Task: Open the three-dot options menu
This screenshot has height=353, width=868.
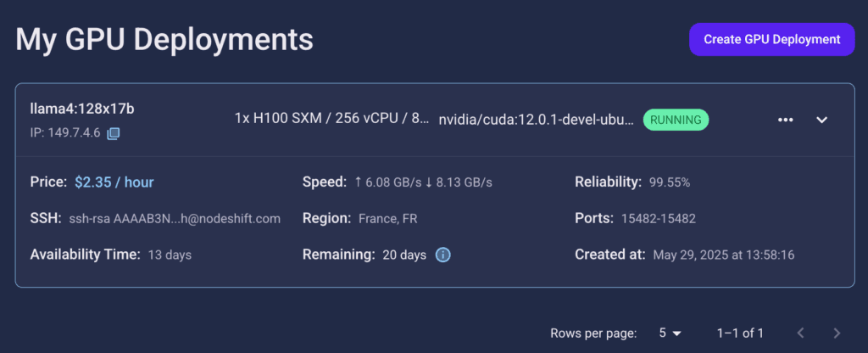Action: click(786, 120)
